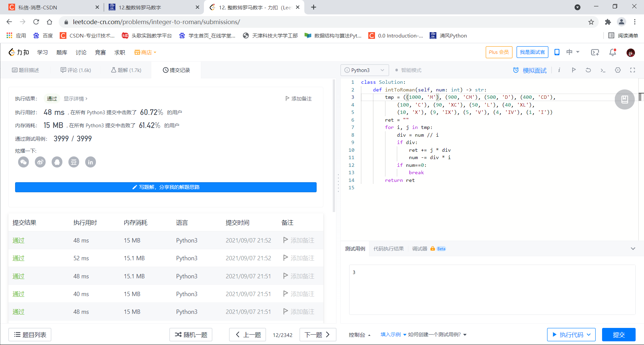644x345 pixels.
Task: Share result to LinkedIn
Action: (x=91, y=162)
